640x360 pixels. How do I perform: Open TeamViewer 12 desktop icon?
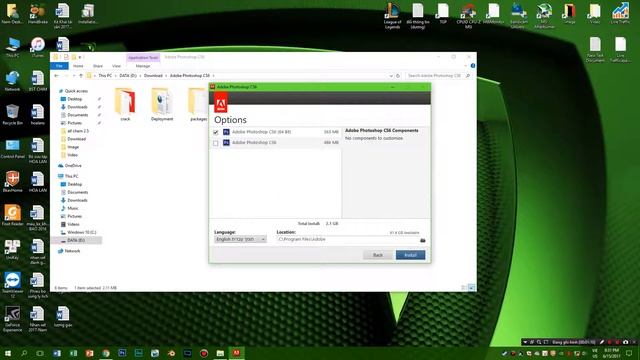pos(13,285)
